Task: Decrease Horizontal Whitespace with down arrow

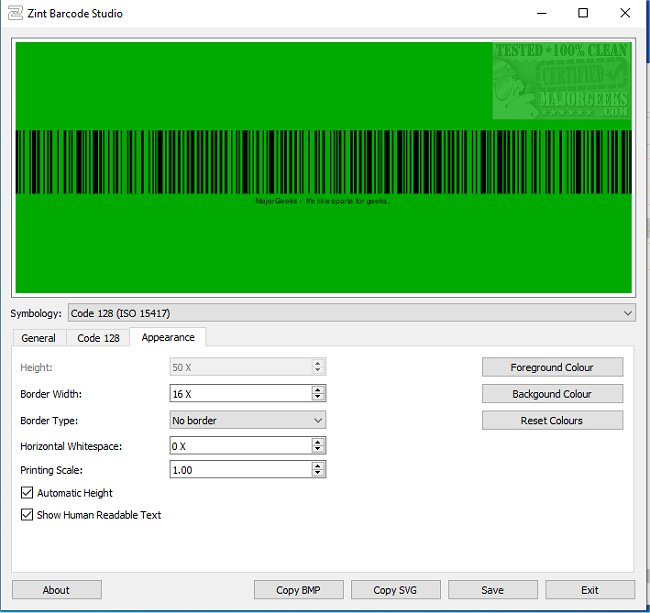Action: coord(318,450)
